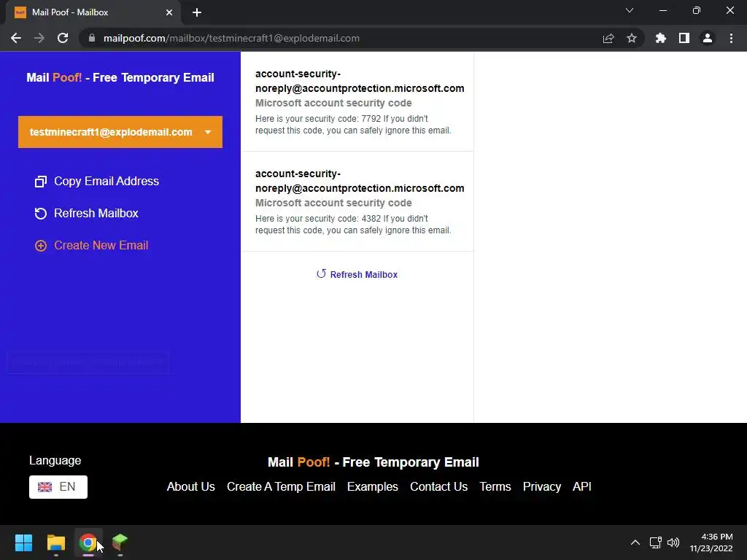Open the Chrome profile icon
747x560 pixels.
pyautogui.click(x=708, y=38)
